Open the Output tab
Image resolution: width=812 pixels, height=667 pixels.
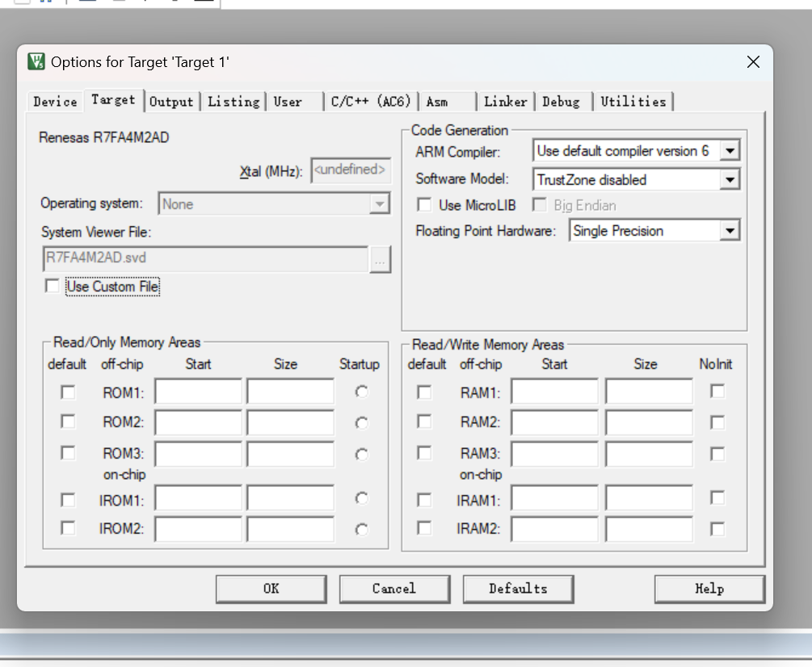point(171,102)
